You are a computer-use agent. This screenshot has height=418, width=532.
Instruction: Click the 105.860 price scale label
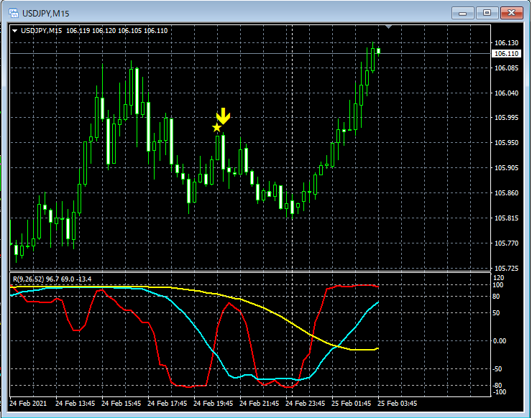[x=507, y=193]
